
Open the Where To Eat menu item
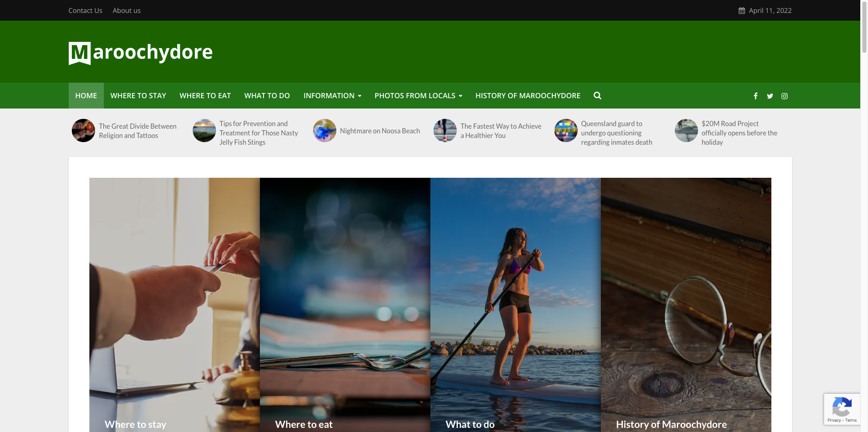point(205,96)
